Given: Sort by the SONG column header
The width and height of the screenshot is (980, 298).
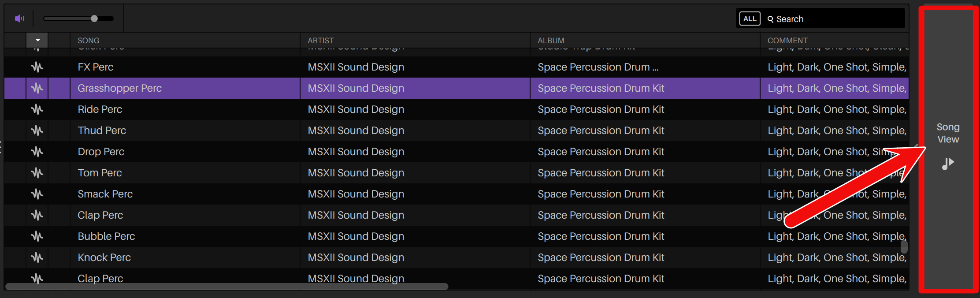Looking at the screenshot, I should [x=89, y=41].
